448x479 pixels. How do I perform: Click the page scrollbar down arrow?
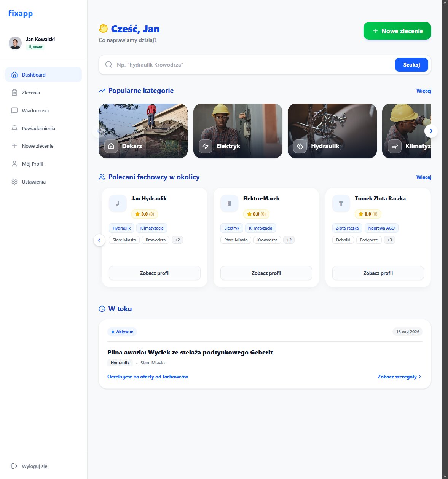pyautogui.click(x=445, y=476)
